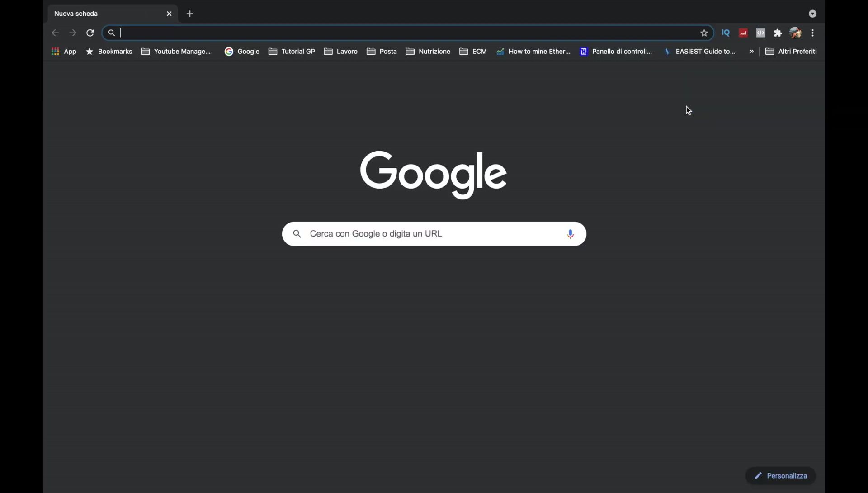Open the Chrome profile avatar
Viewport: 868px width, 493px height.
795,33
